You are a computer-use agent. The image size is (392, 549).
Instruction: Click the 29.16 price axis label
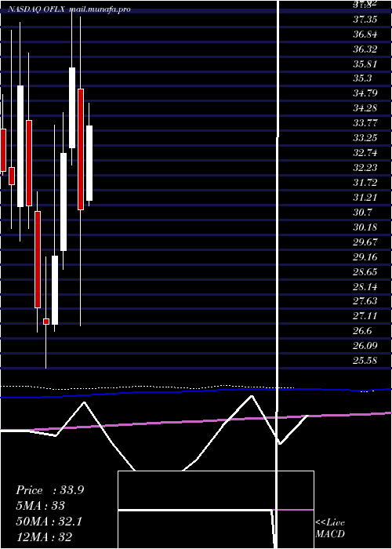(x=365, y=257)
